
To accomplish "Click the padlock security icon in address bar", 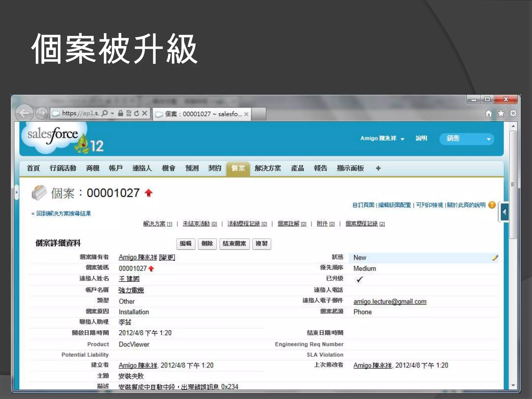I will [x=121, y=113].
